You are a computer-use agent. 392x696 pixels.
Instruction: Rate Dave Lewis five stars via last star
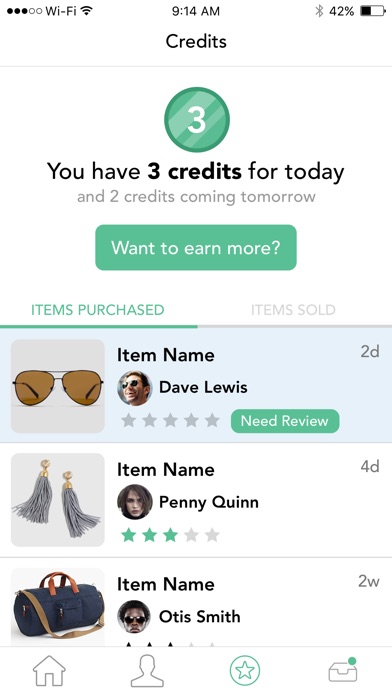coord(212,420)
